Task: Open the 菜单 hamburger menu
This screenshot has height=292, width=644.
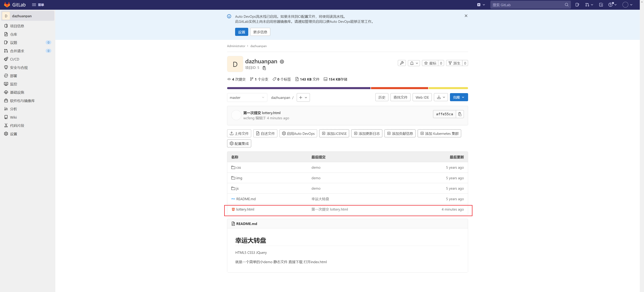Action: [x=38, y=5]
